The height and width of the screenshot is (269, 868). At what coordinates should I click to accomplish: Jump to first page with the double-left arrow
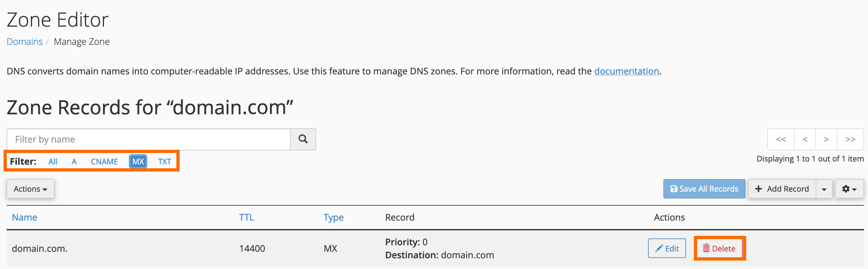[x=781, y=139]
